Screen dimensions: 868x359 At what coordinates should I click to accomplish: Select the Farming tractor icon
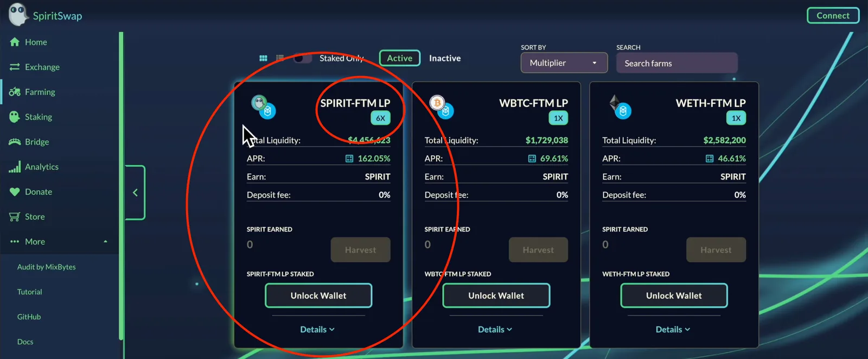(x=15, y=92)
